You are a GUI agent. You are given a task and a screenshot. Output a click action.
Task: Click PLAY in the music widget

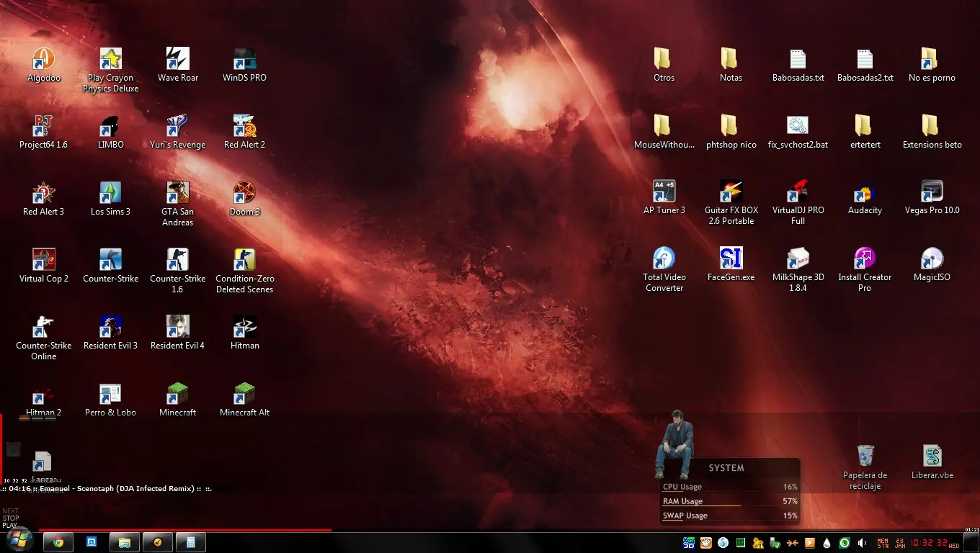point(9,526)
